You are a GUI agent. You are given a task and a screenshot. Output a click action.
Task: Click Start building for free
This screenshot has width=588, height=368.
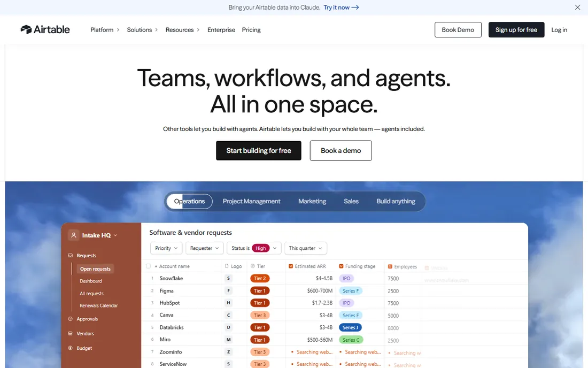tap(259, 150)
